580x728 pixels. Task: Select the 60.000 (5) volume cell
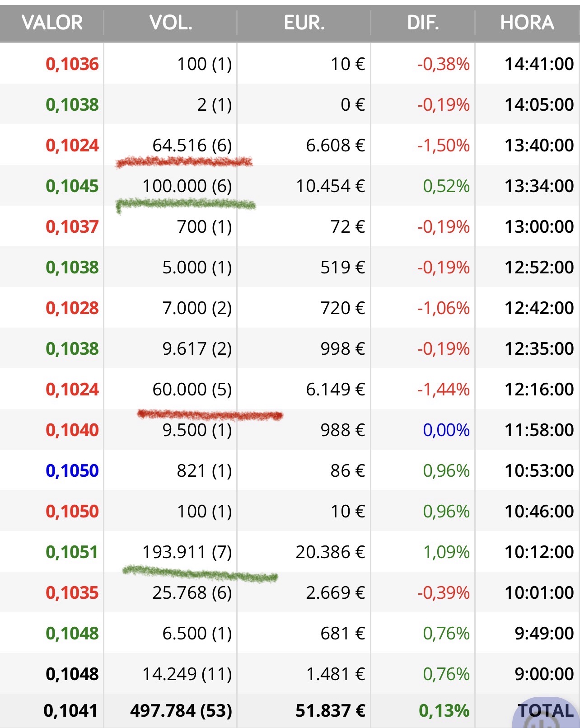192,390
